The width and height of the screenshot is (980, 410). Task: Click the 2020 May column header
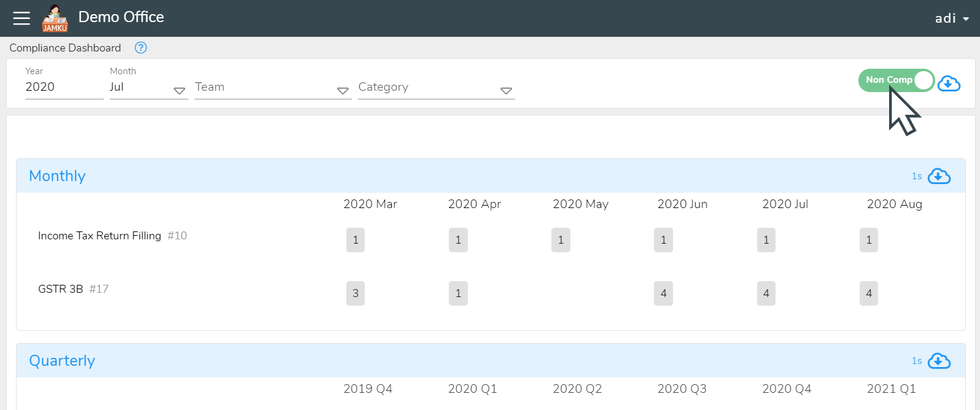point(581,204)
